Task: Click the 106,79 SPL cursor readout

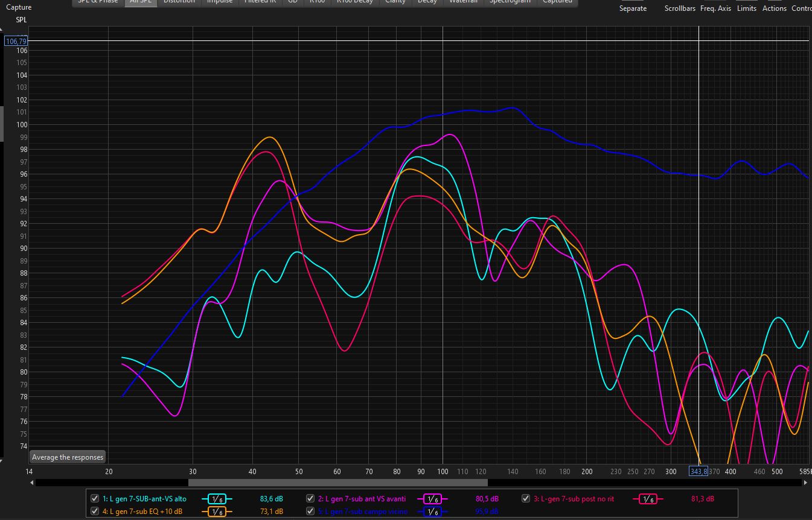Action: [16, 41]
